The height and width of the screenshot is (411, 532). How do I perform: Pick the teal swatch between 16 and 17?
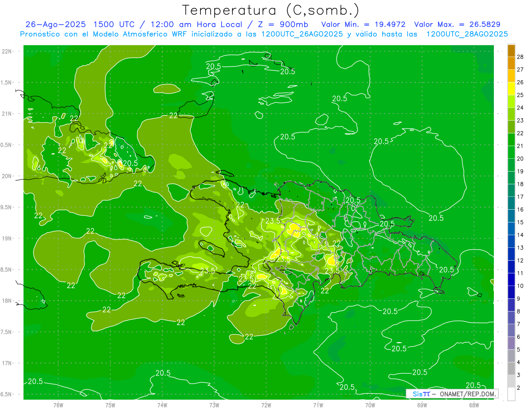[x=511, y=203]
